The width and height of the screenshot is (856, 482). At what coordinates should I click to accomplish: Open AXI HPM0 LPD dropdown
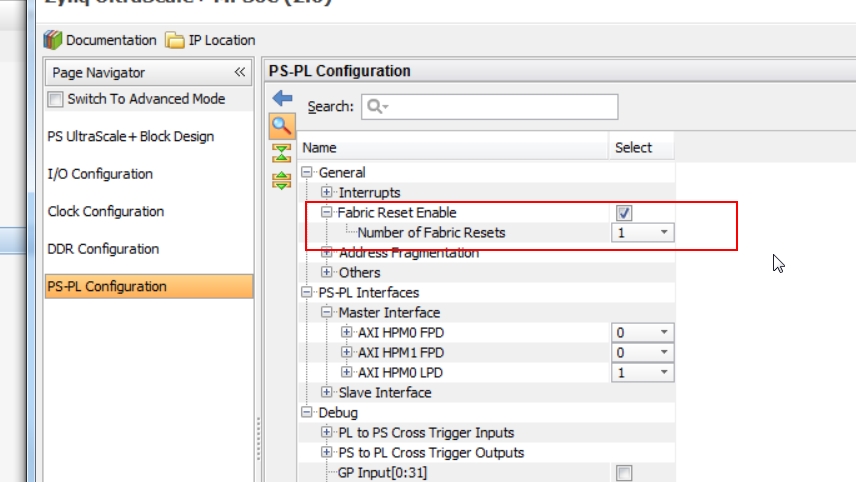(664, 373)
